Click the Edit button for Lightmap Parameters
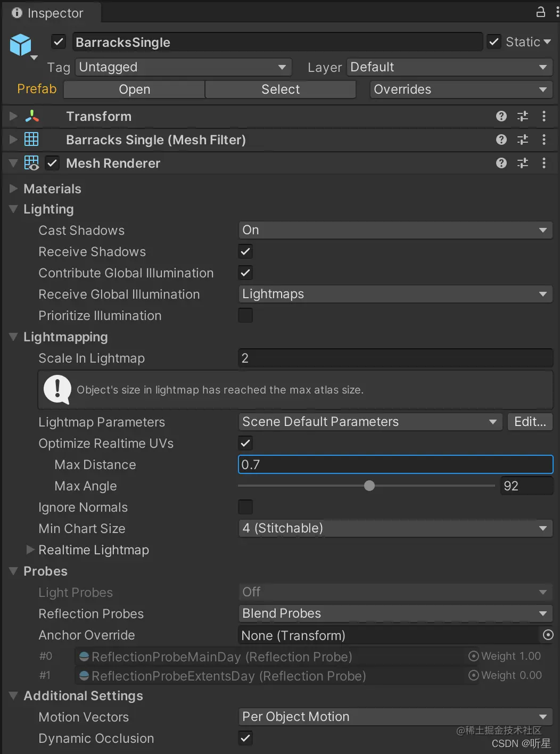The width and height of the screenshot is (560, 754). 530,421
